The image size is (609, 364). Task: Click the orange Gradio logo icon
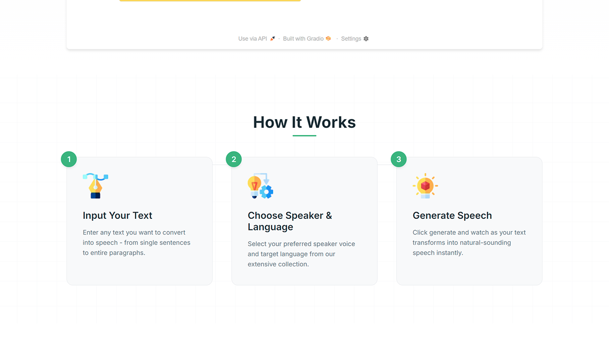pos(327,38)
